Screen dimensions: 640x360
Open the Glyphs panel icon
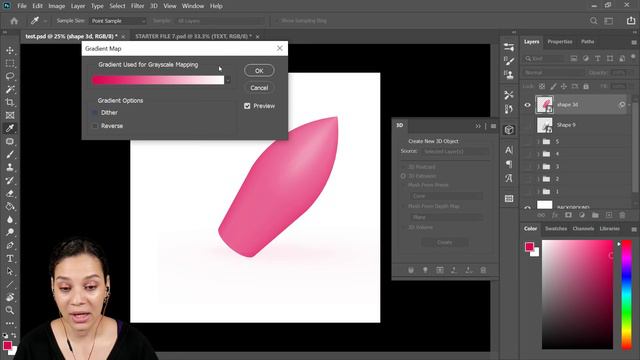[509, 178]
